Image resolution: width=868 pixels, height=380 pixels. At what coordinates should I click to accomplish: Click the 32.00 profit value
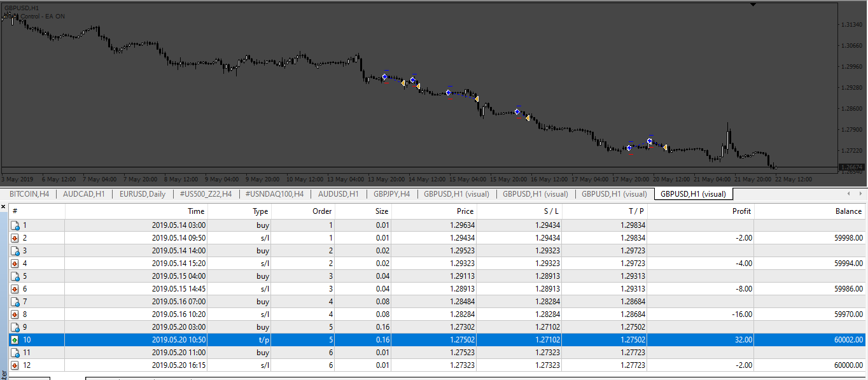tap(743, 340)
